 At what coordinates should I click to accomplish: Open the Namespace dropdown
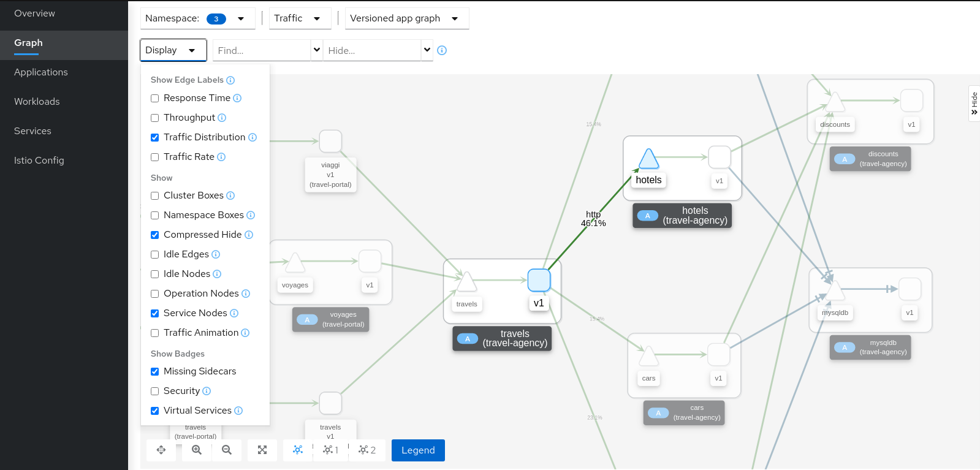click(197, 18)
